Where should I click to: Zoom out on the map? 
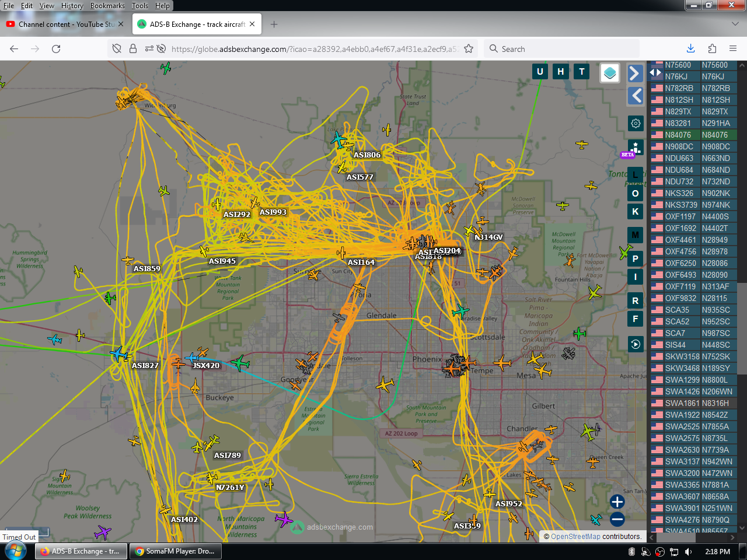coord(617,519)
